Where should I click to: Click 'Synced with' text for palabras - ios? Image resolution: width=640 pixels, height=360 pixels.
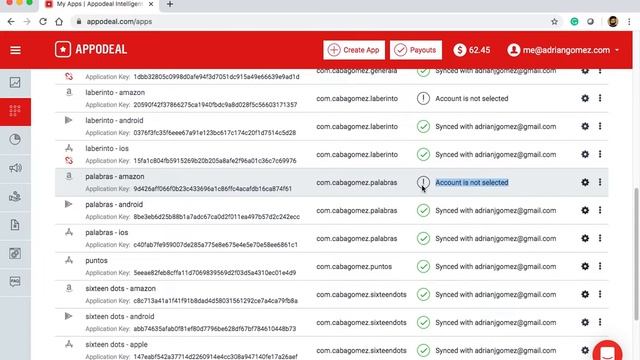[496, 238]
